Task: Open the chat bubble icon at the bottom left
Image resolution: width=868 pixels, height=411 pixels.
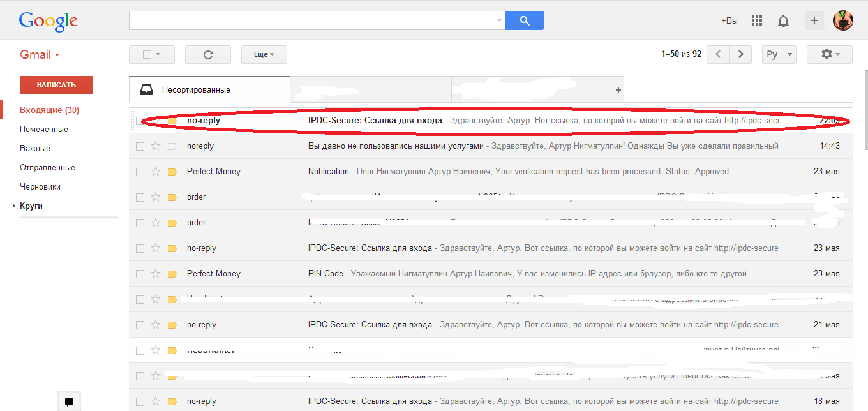Action: tap(70, 401)
